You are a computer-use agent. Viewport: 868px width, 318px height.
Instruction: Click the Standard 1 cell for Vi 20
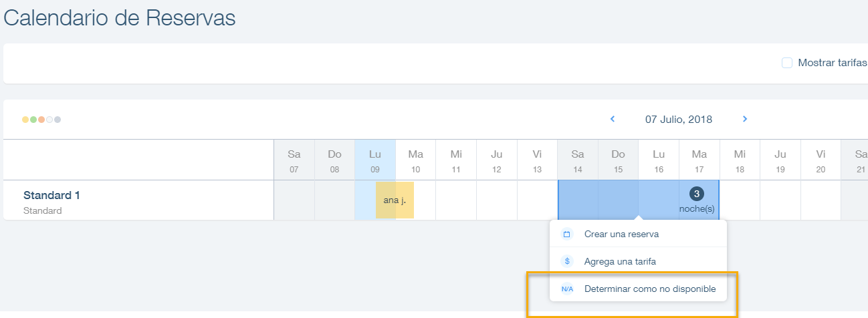[x=821, y=200]
